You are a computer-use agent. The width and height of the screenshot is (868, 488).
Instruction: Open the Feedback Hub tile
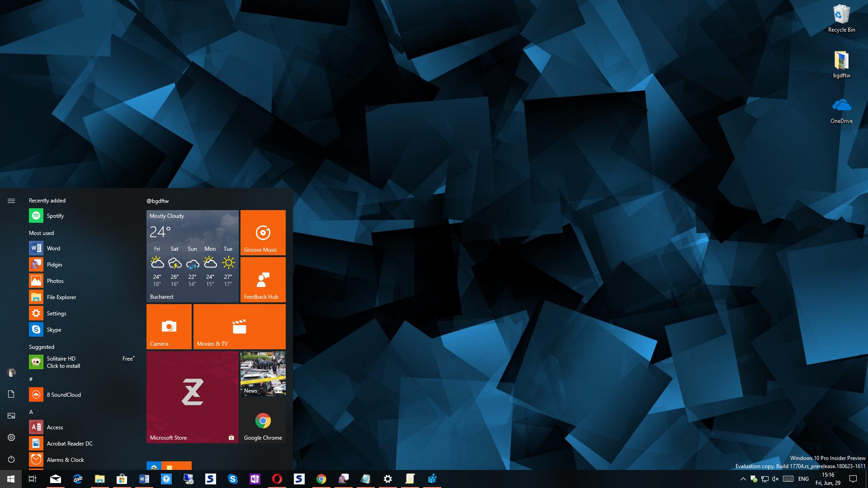click(x=263, y=280)
